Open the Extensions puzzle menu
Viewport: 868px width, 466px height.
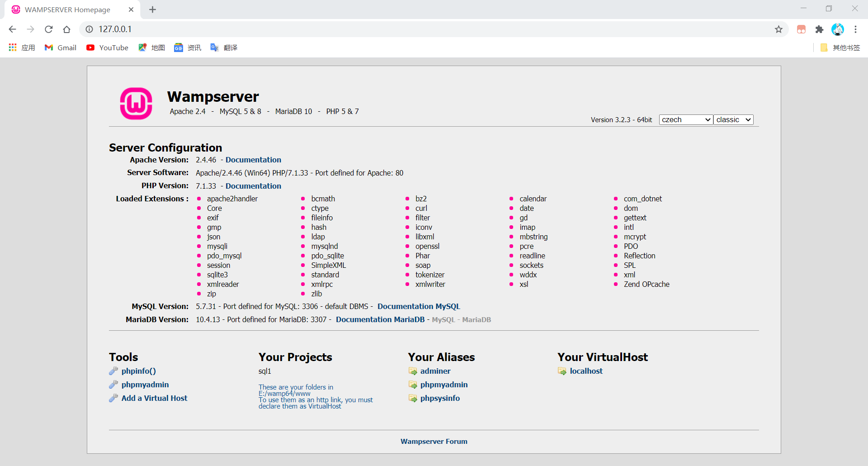(819, 29)
